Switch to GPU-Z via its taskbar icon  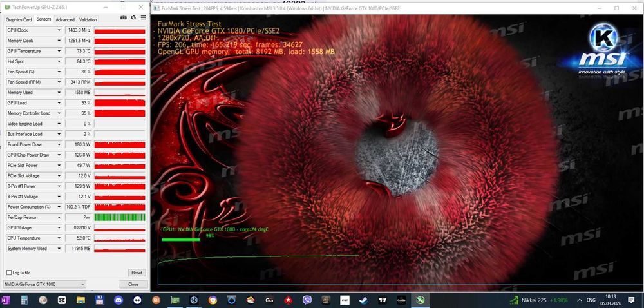tap(175, 300)
